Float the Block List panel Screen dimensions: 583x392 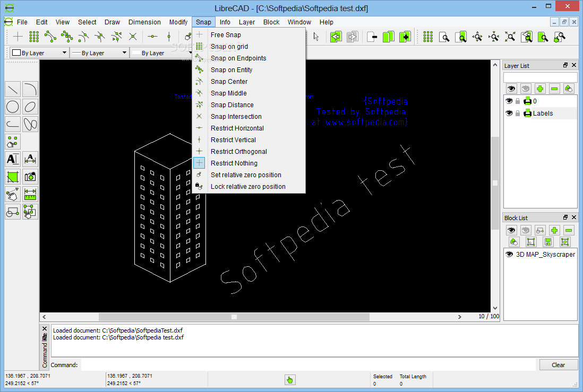click(565, 217)
